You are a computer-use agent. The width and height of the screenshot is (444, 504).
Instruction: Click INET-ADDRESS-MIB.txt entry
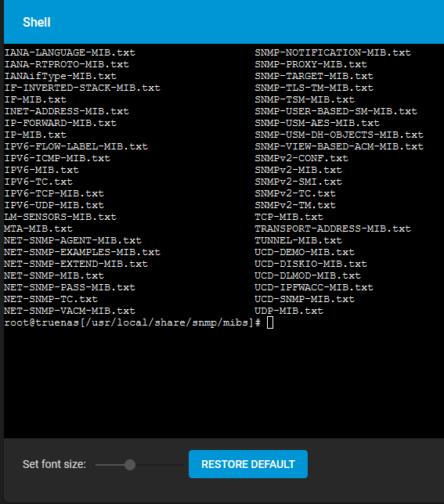coord(67,111)
